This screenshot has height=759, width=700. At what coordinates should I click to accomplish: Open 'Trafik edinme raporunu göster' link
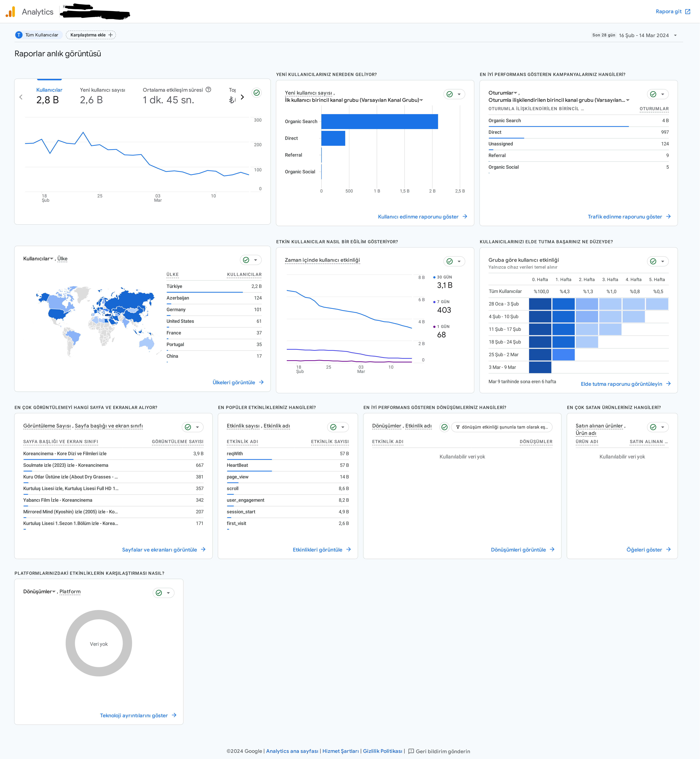click(x=629, y=217)
